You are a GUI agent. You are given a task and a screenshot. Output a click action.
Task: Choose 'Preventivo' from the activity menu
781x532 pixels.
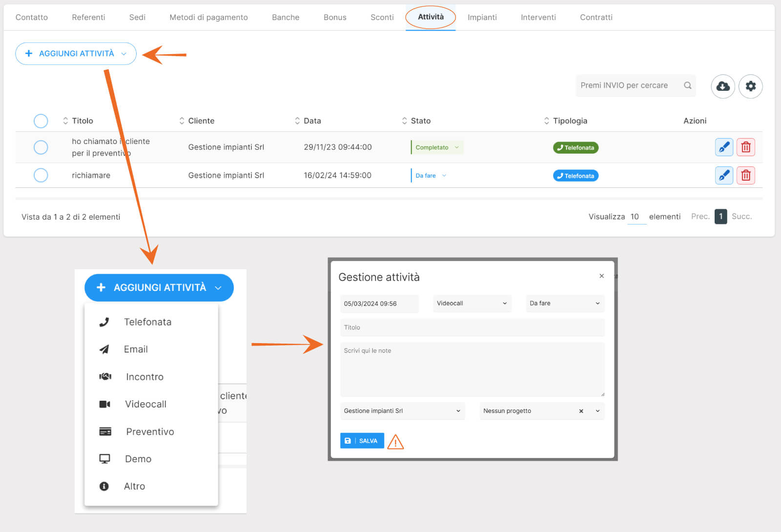point(149,431)
